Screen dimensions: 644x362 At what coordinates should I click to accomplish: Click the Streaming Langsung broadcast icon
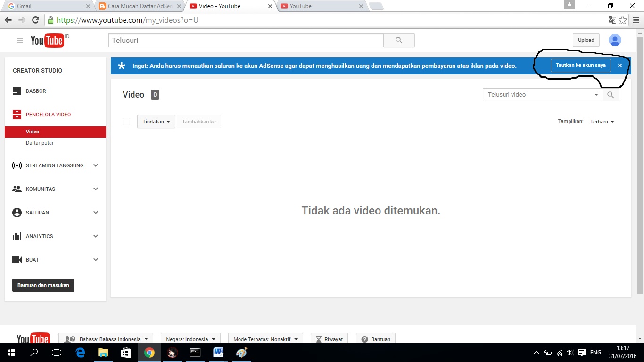[x=17, y=165]
